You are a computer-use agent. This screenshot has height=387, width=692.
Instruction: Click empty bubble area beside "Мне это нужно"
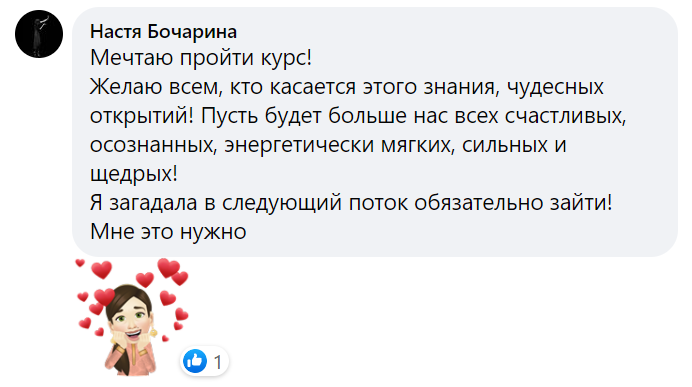click(441, 232)
